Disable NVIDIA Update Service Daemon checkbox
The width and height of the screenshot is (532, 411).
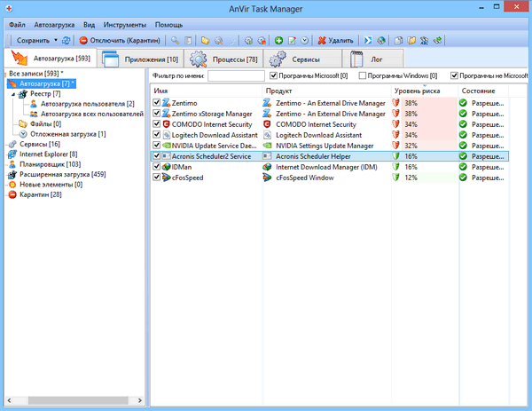coord(156,145)
